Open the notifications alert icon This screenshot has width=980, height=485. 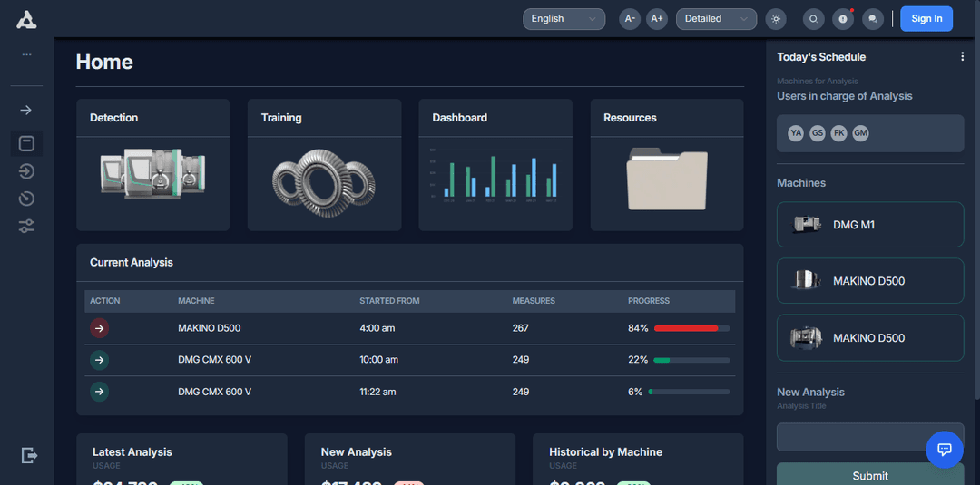842,19
